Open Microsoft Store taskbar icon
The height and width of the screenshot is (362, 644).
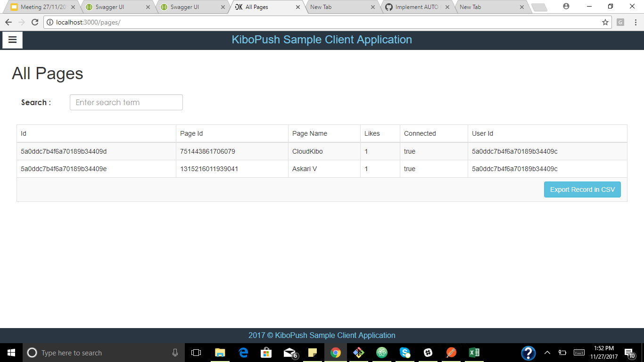click(266, 353)
